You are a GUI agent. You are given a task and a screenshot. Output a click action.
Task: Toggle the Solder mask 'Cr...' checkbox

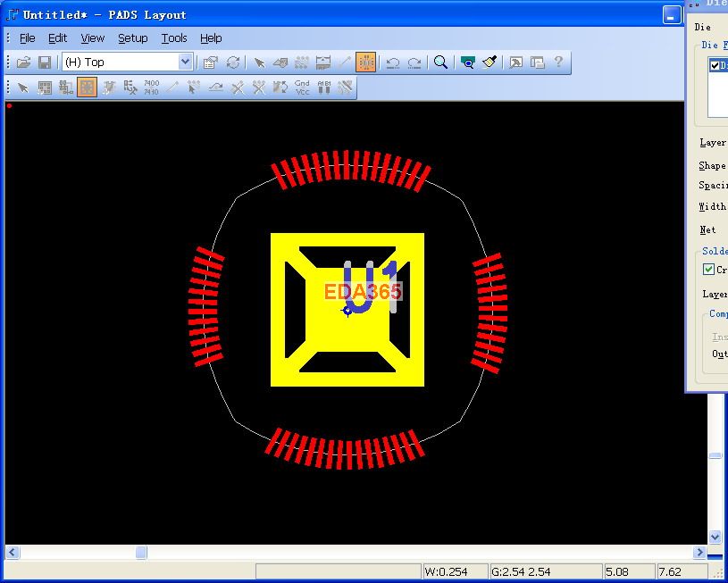click(708, 270)
